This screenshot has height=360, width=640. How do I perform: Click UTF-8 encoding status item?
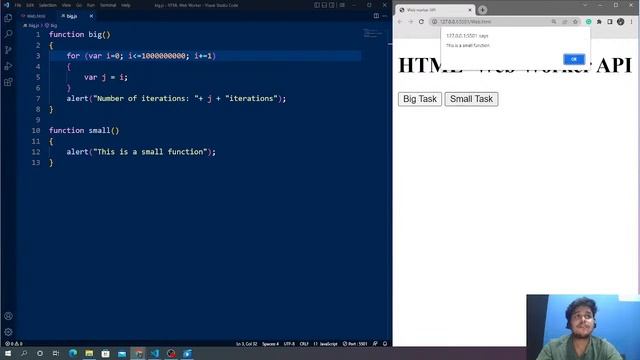(289, 344)
